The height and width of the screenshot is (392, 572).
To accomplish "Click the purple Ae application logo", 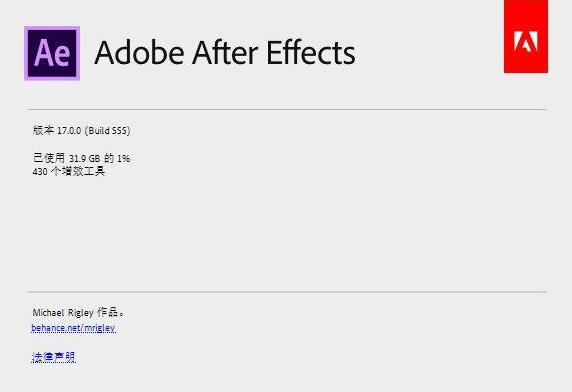I will click(x=52, y=53).
